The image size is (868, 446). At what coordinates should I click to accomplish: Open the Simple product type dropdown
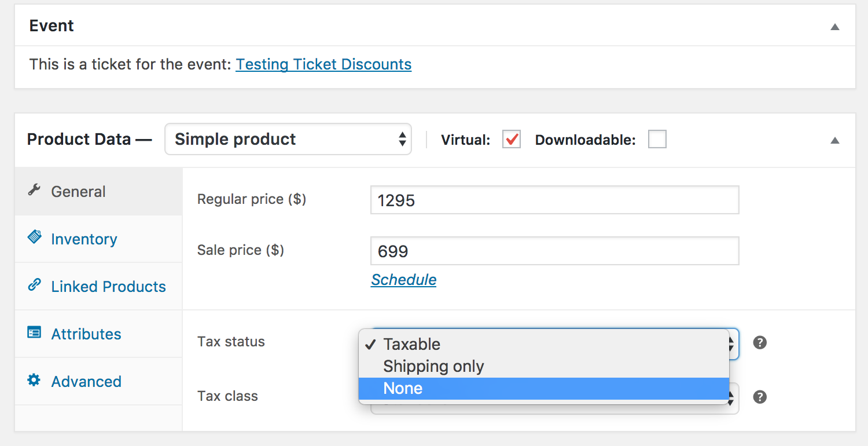point(288,139)
